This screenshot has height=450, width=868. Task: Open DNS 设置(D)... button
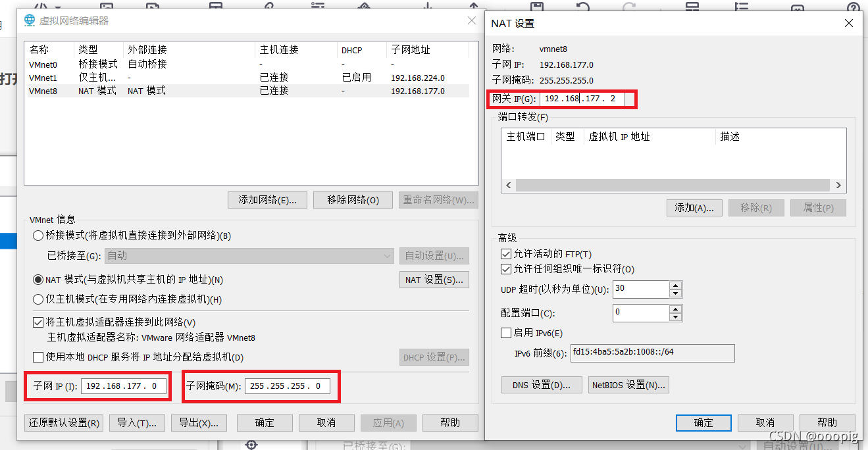[542, 385]
